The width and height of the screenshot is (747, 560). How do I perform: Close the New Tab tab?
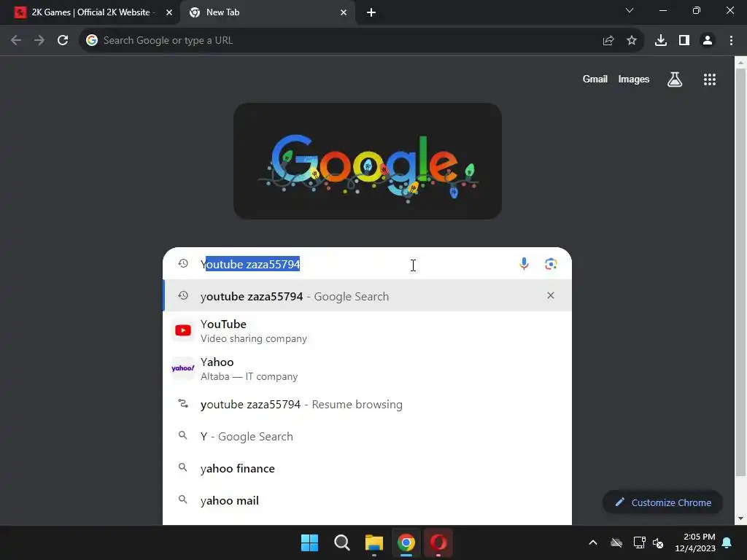344,12
